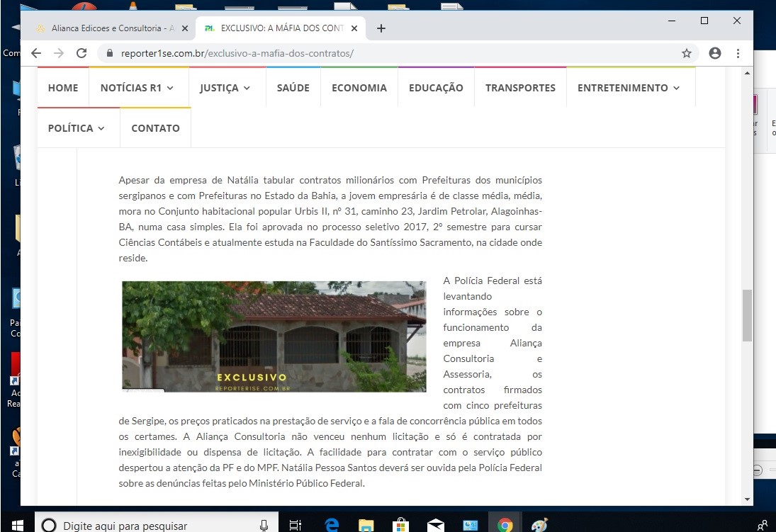Expand the JUSTIÇA dropdown menu
This screenshot has width=776, height=532.
coord(225,88)
